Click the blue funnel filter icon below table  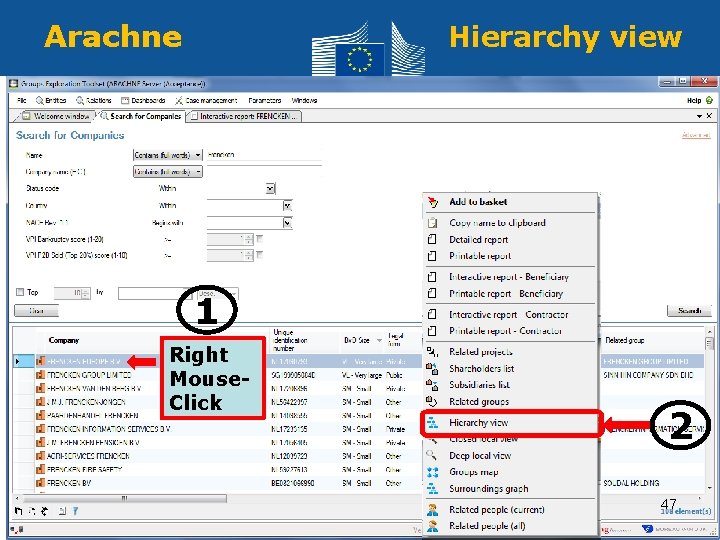tap(75, 511)
